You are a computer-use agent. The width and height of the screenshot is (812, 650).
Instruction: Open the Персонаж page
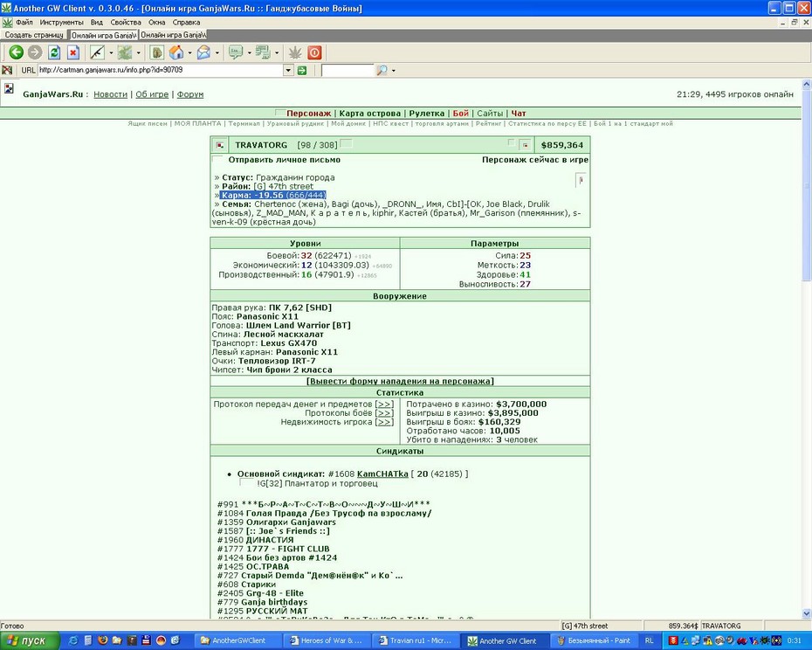[x=308, y=114]
